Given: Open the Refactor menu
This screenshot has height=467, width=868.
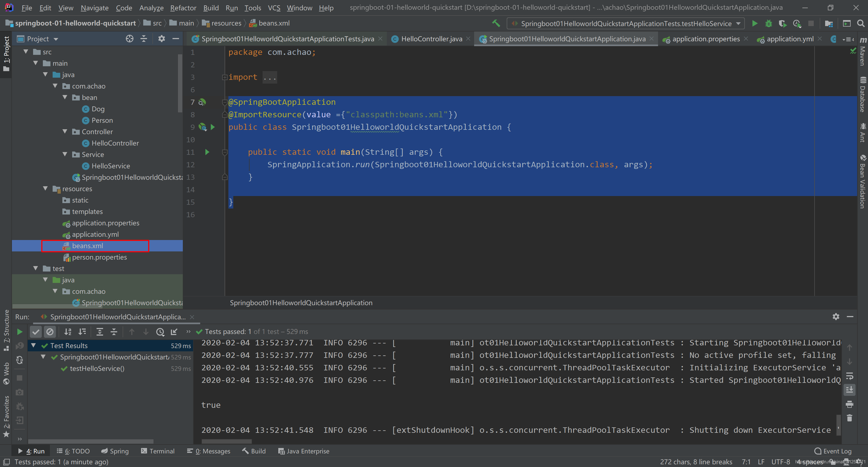Looking at the screenshot, I should pos(183,8).
